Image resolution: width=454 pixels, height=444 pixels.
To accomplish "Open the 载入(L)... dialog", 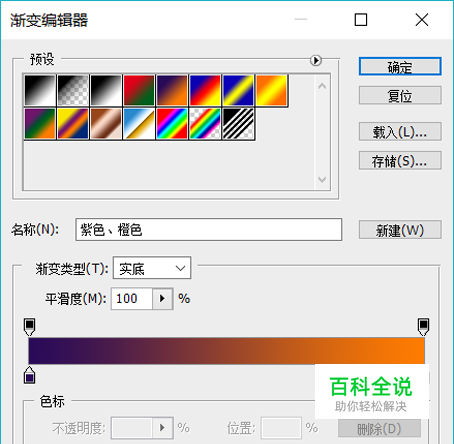I will point(400,132).
